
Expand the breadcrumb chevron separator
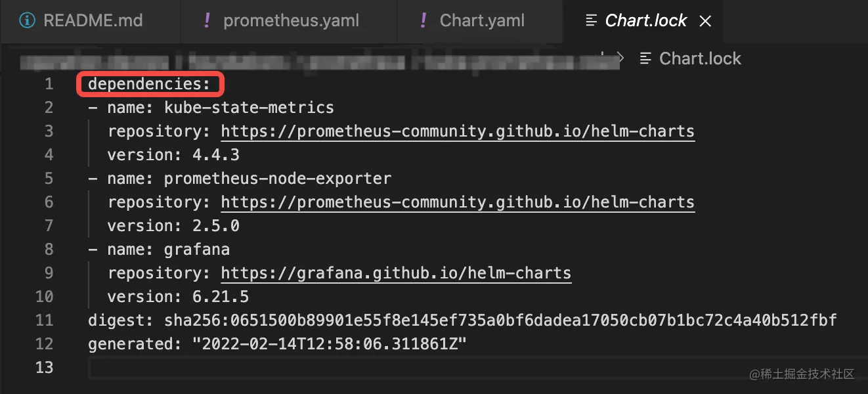(x=622, y=58)
